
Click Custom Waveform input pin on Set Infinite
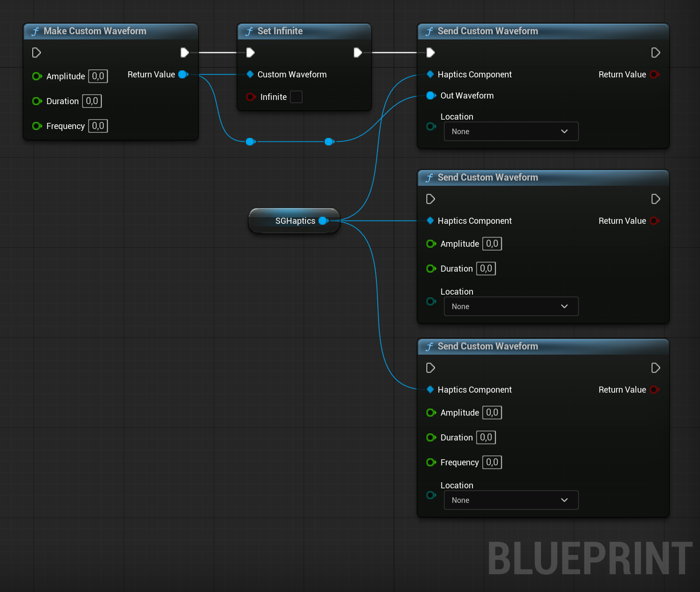(250, 74)
